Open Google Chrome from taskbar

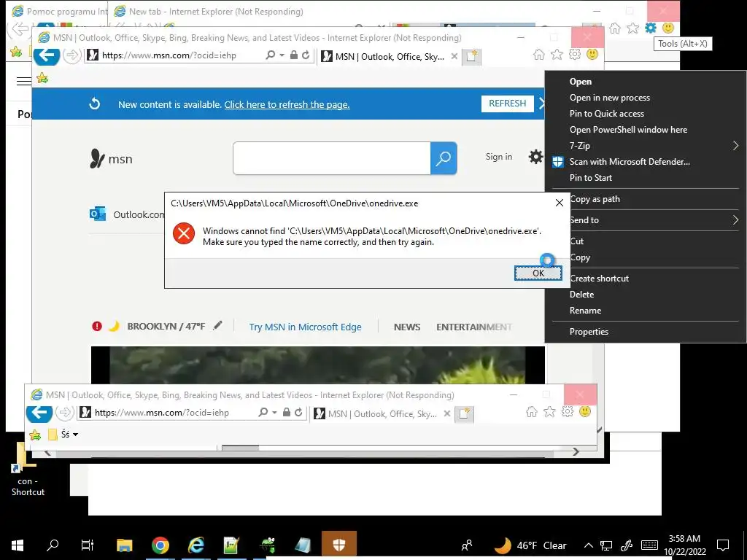[x=160, y=545]
